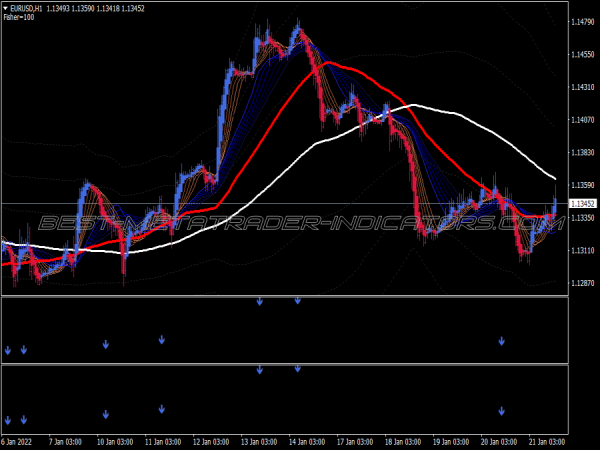Click upper panel arrow above 13 Jan
The height and width of the screenshot is (450, 600).
coord(259,300)
